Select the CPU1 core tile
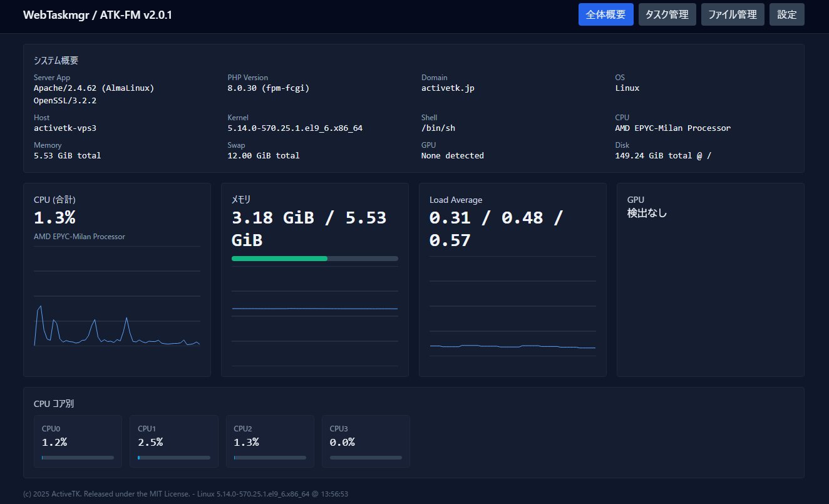The width and height of the screenshot is (829, 504). click(x=174, y=441)
